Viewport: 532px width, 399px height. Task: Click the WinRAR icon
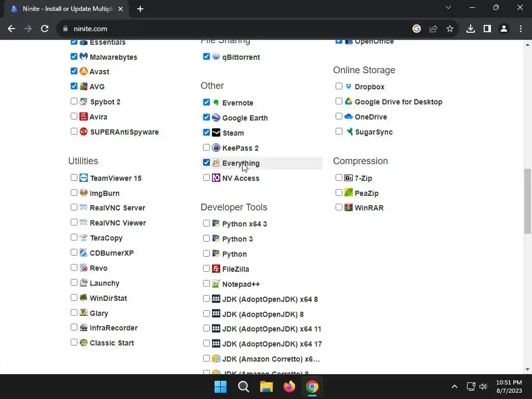[349, 207]
